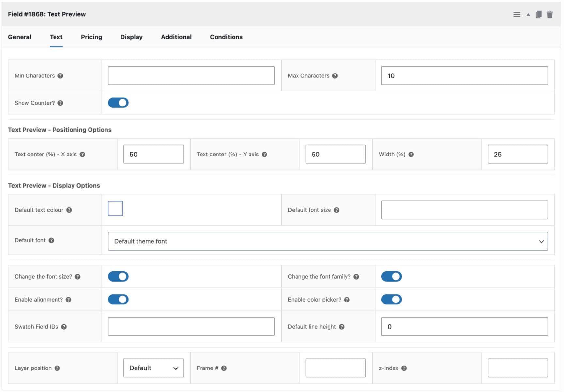Open the Additional tab
Viewport: 564px width, 392px height.
pyautogui.click(x=176, y=37)
